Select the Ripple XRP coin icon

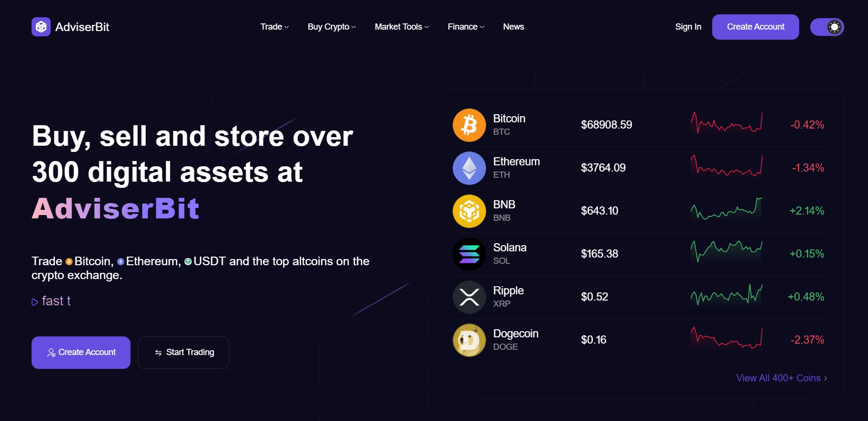coord(469,297)
